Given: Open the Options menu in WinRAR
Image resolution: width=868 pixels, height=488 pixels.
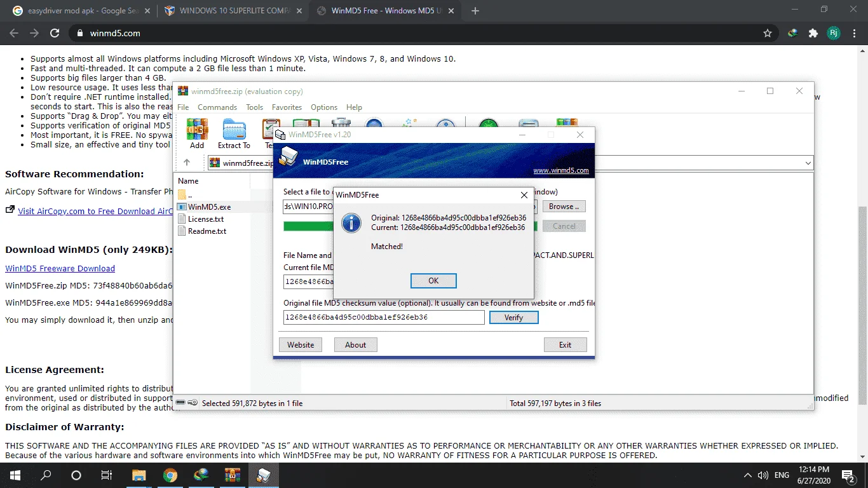Looking at the screenshot, I should tap(324, 107).
